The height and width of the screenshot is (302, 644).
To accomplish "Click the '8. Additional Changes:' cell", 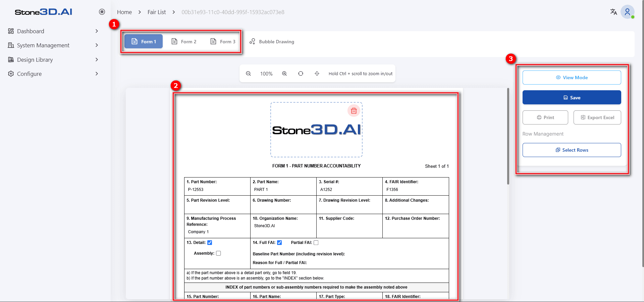I will [x=416, y=205].
